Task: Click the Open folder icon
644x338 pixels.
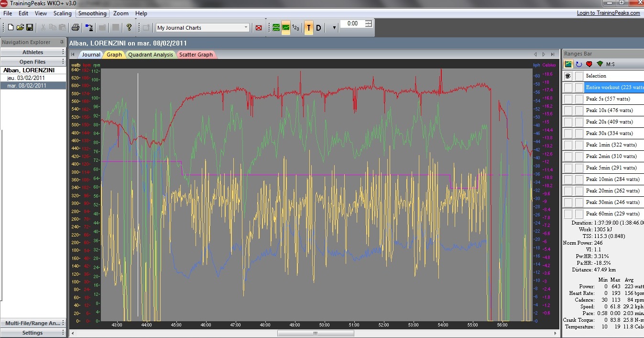Action: point(20,28)
